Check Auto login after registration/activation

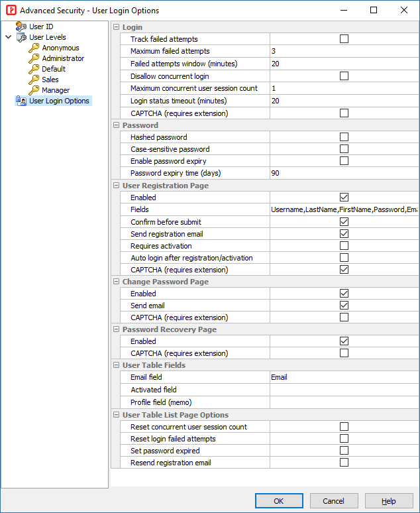[x=344, y=258]
